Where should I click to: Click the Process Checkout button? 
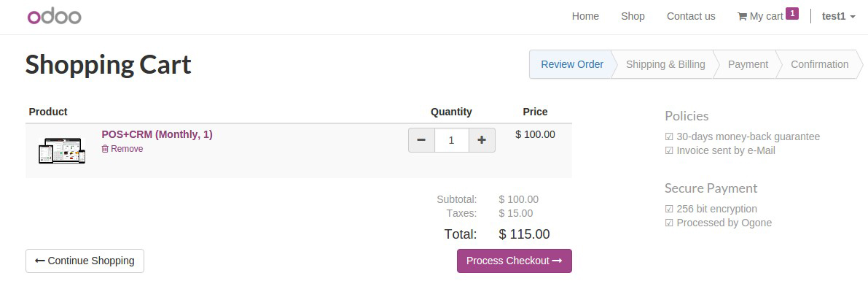pyautogui.click(x=514, y=261)
